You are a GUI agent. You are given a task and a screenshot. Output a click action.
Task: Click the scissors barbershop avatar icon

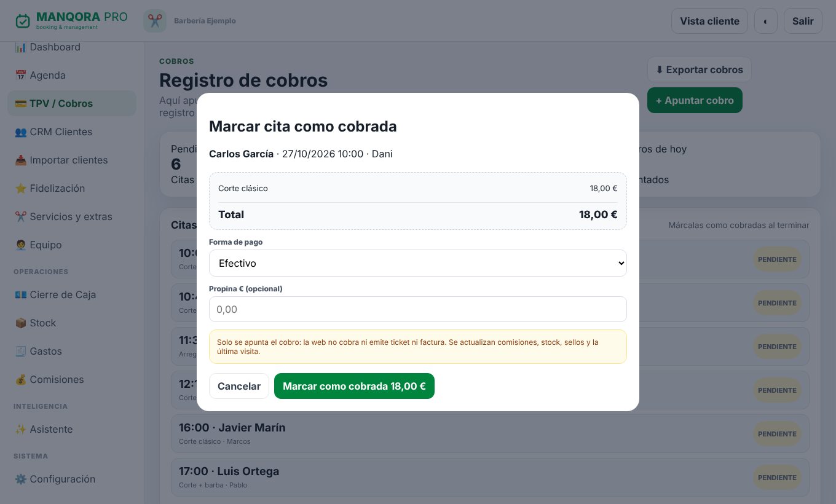[x=155, y=21]
